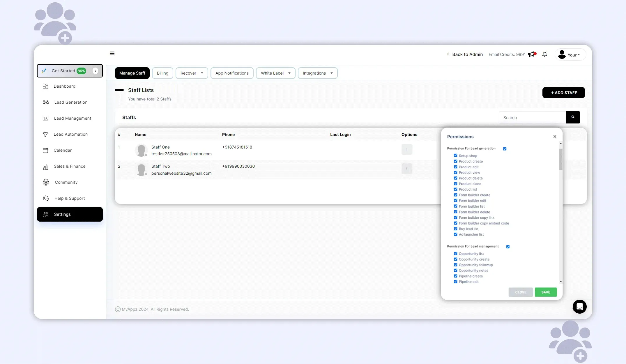Click the Help & Support headset icon
This screenshot has height=364, width=626.
[x=46, y=198]
